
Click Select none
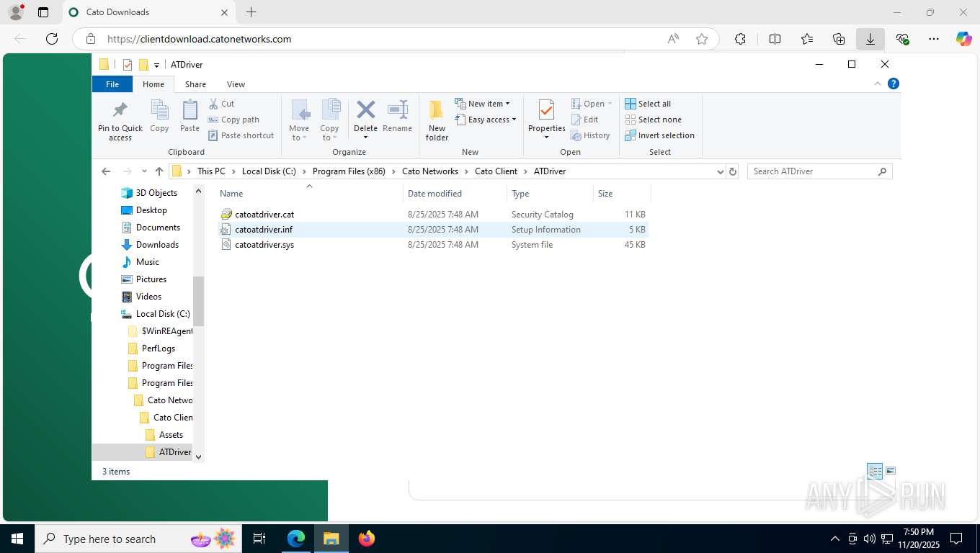653,120
